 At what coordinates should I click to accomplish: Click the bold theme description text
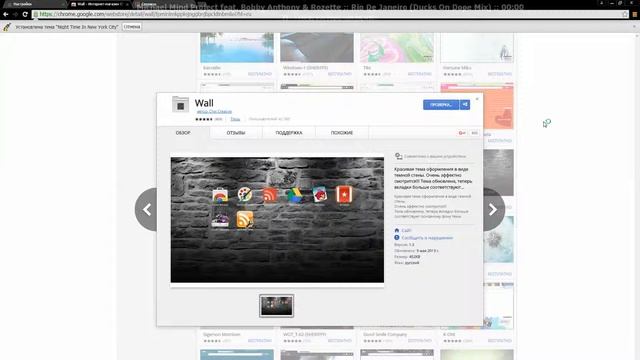pos(433,178)
